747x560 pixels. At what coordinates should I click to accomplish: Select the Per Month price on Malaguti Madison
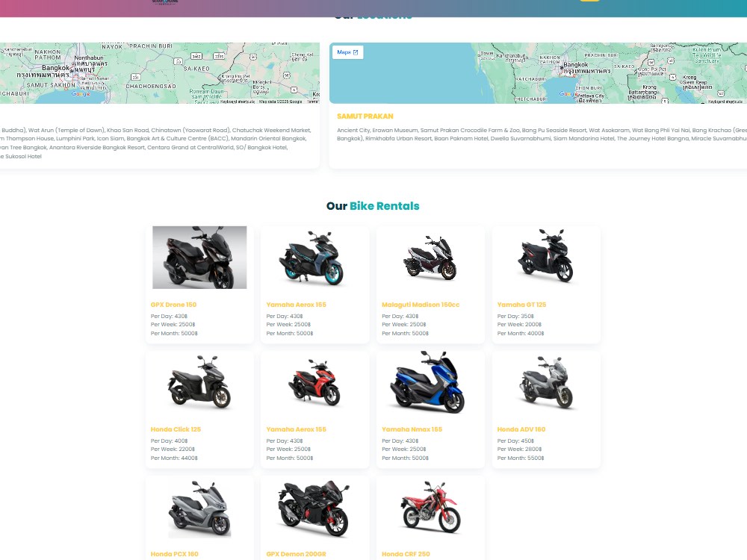pos(406,334)
